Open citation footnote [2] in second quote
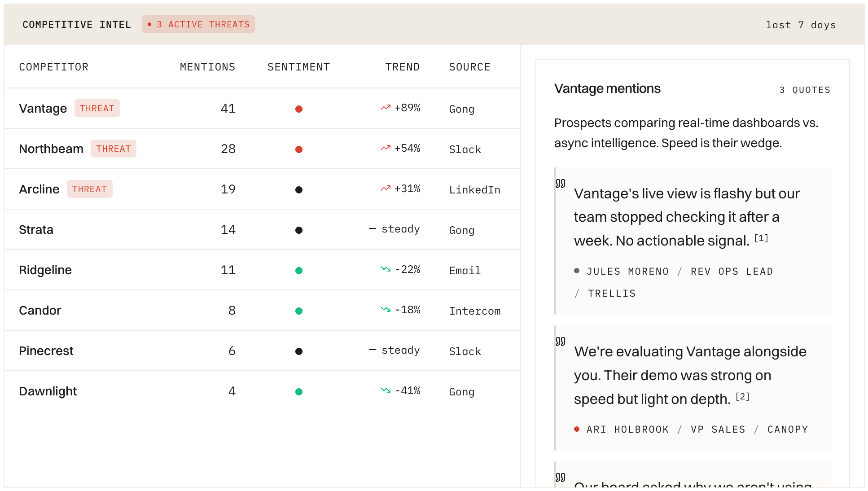Screen dimensions: 868x491 pyautogui.click(x=742, y=397)
